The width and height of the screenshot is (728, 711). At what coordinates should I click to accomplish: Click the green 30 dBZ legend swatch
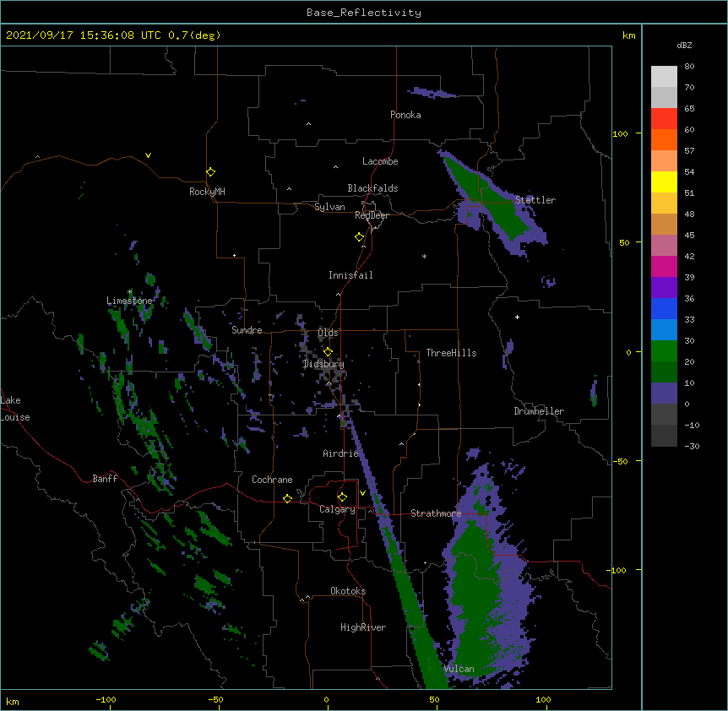(664, 351)
